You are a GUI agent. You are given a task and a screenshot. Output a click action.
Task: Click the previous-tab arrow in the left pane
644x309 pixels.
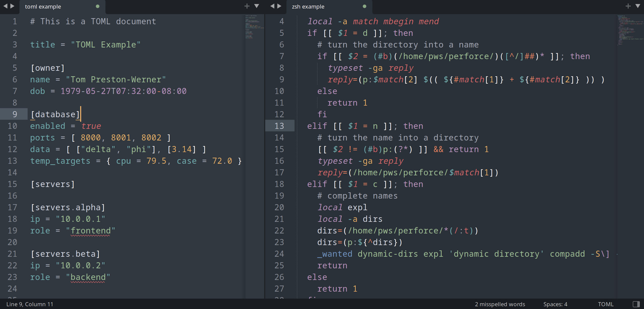click(x=5, y=6)
